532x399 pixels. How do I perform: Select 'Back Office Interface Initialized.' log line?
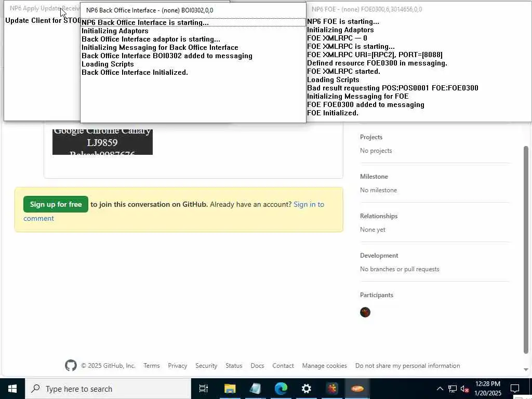pyautogui.click(x=135, y=72)
